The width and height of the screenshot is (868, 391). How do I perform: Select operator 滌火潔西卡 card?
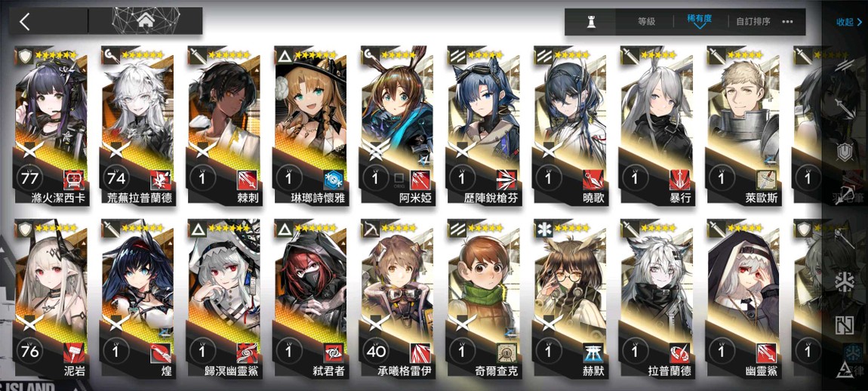click(51, 126)
